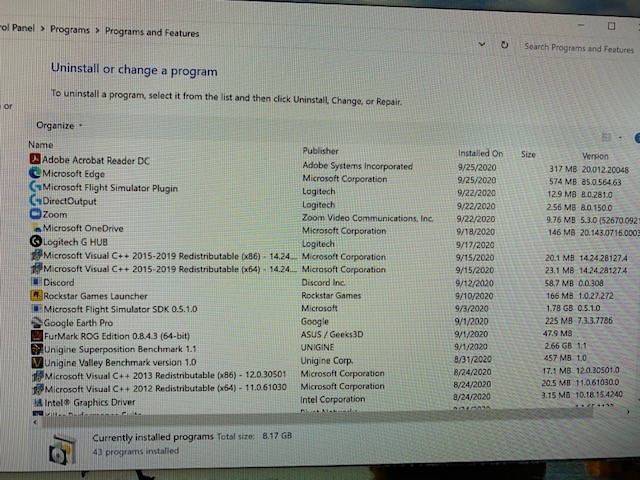The width and height of the screenshot is (640, 480).
Task: Expand the address bar history dropdown
Action: [x=482, y=44]
